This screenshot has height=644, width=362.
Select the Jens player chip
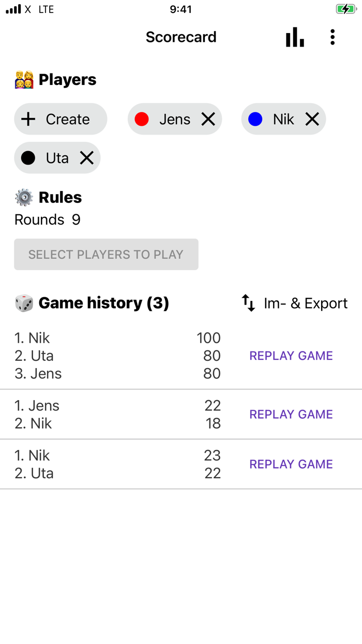point(175,119)
